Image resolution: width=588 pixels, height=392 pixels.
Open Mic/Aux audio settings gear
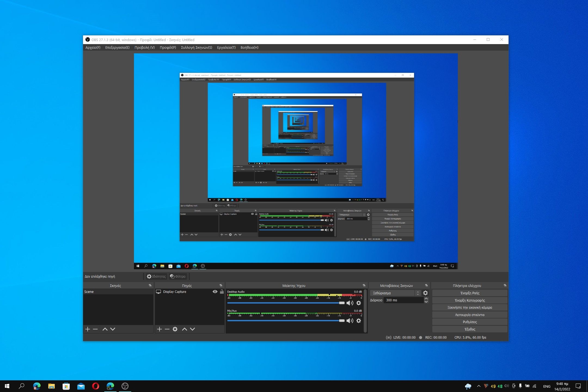tap(359, 321)
